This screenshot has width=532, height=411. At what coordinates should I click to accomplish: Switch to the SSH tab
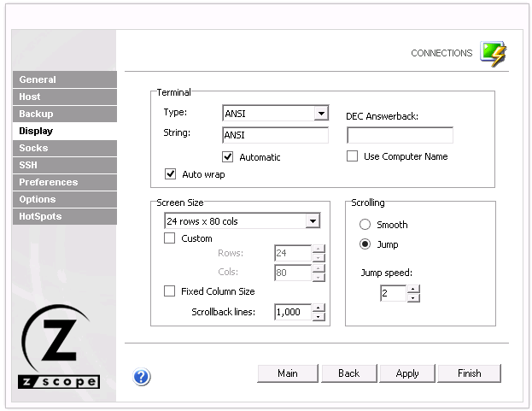coord(65,165)
